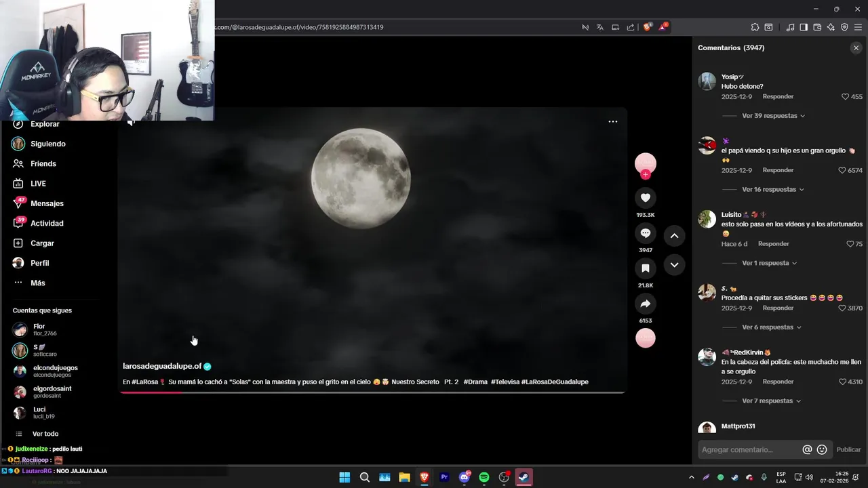
Task: Go to next video with down arrow
Action: [x=674, y=265]
